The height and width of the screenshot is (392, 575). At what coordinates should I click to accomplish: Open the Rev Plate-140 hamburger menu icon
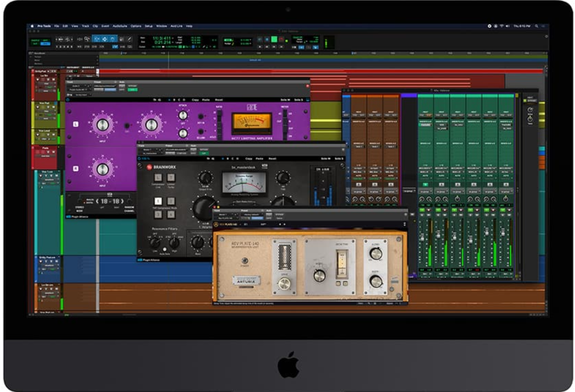[x=404, y=224]
